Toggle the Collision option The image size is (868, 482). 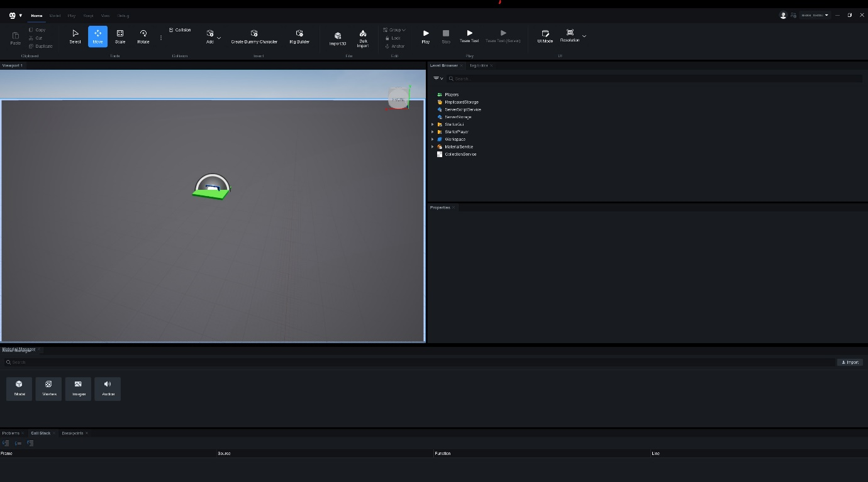point(180,30)
